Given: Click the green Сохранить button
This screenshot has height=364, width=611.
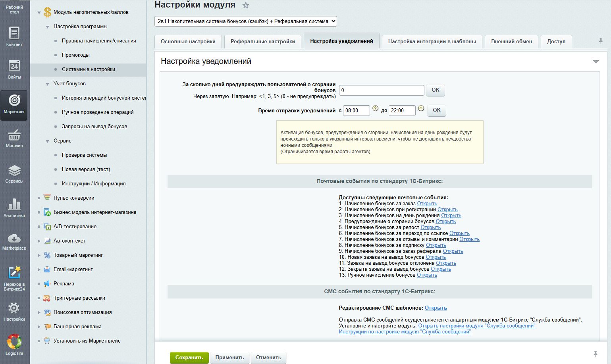Looking at the screenshot, I should [189, 357].
